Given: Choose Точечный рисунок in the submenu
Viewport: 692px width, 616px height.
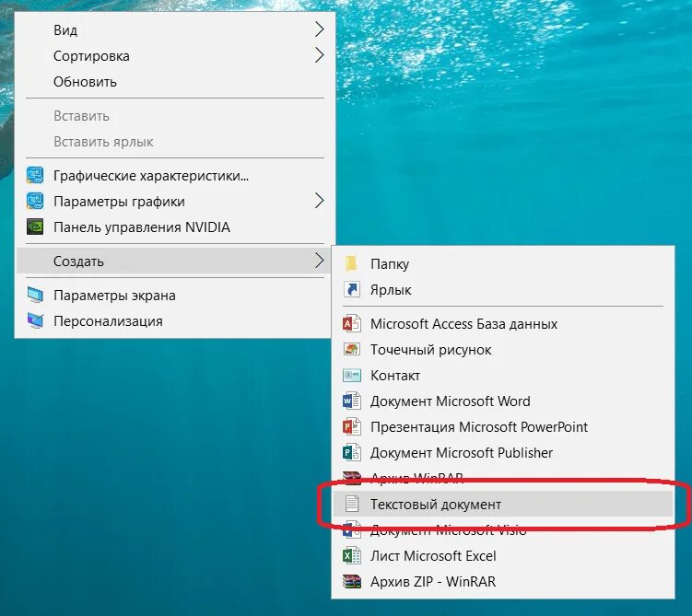Looking at the screenshot, I should click(x=503, y=349).
